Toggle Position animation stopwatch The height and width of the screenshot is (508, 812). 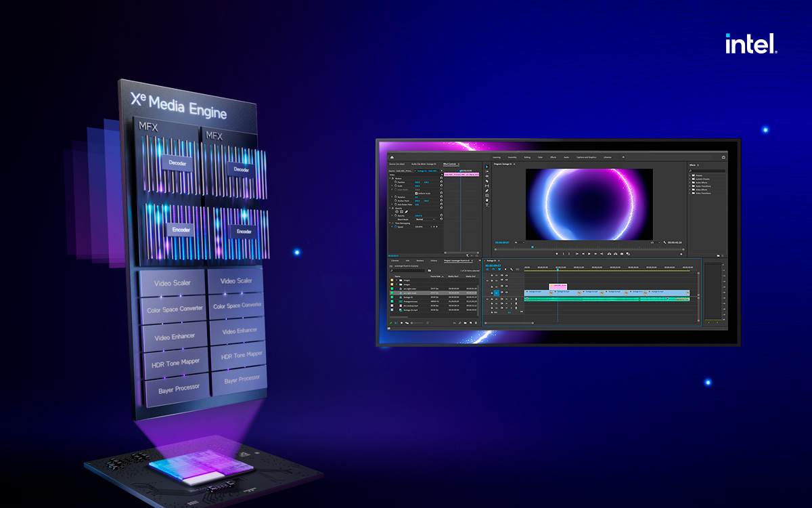click(x=396, y=182)
